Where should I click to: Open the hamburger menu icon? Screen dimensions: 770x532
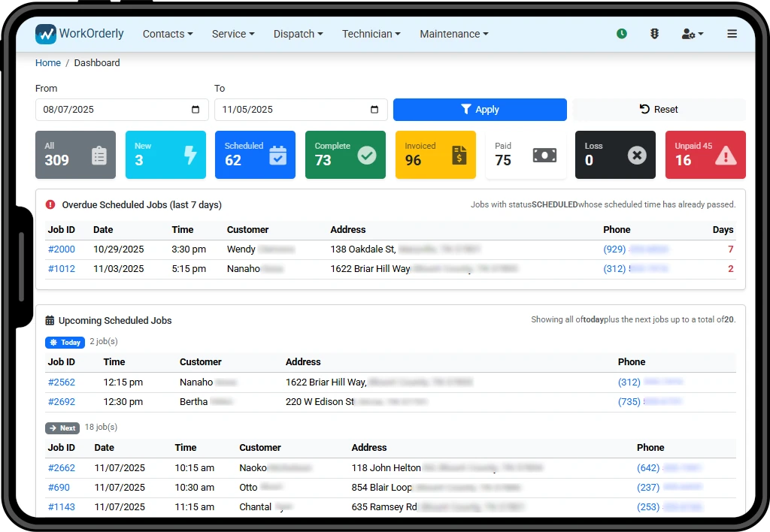(732, 34)
